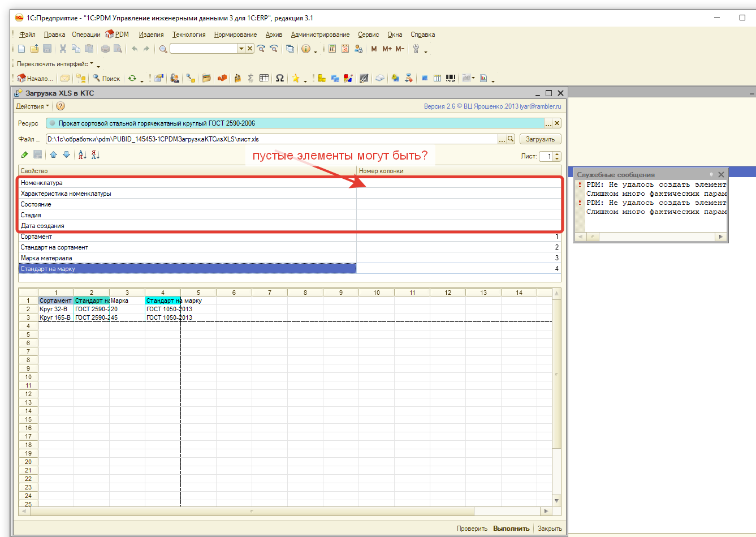Open the Справка menu
756x537 pixels.
422,35
